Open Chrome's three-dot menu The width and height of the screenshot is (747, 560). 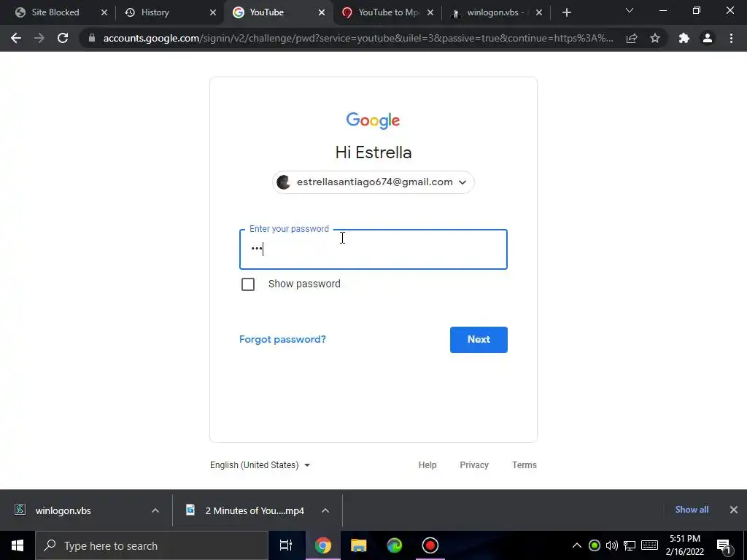[731, 38]
